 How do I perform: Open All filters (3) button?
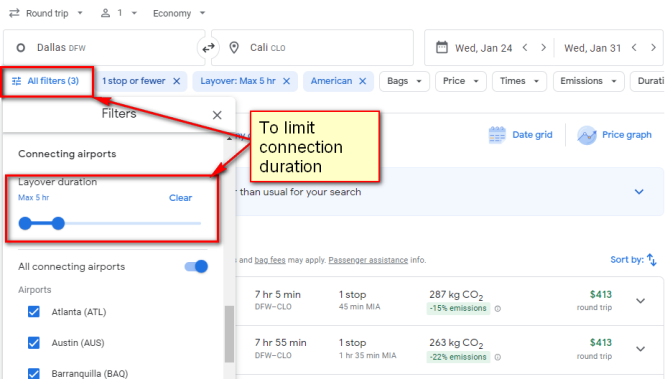pyautogui.click(x=46, y=81)
